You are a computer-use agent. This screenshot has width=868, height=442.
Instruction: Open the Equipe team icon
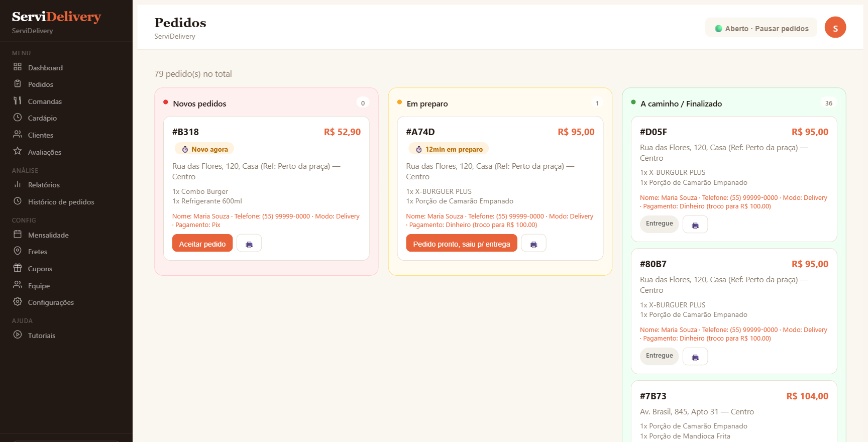tap(18, 285)
